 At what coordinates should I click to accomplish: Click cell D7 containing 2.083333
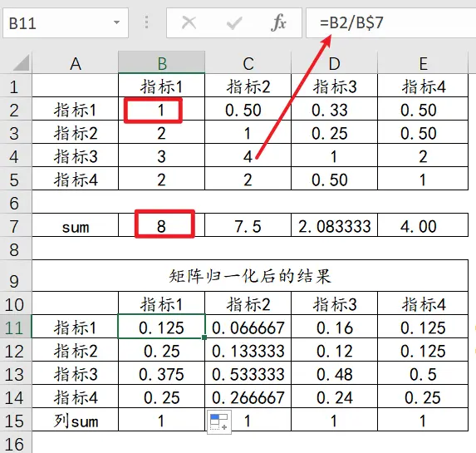pyautogui.click(x=334, y=225)
